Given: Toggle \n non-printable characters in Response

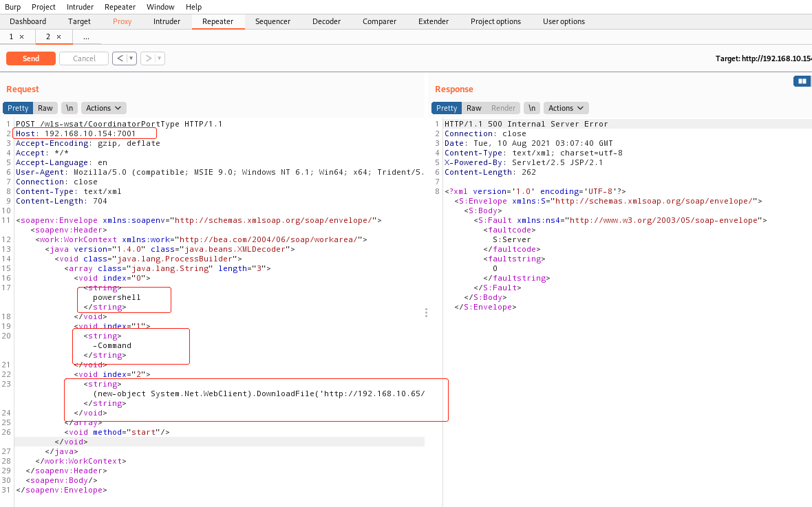Looking at the screenshot, I should tap(532, 108).
